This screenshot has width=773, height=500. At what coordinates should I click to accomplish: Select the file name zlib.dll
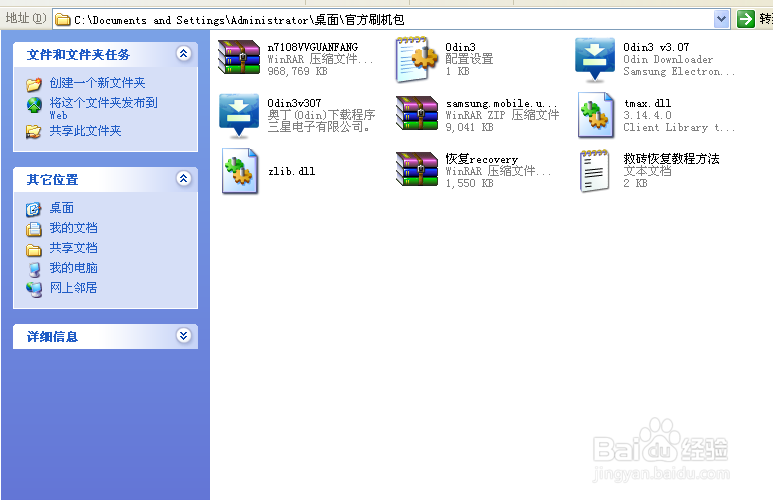(x=291, y=171)
